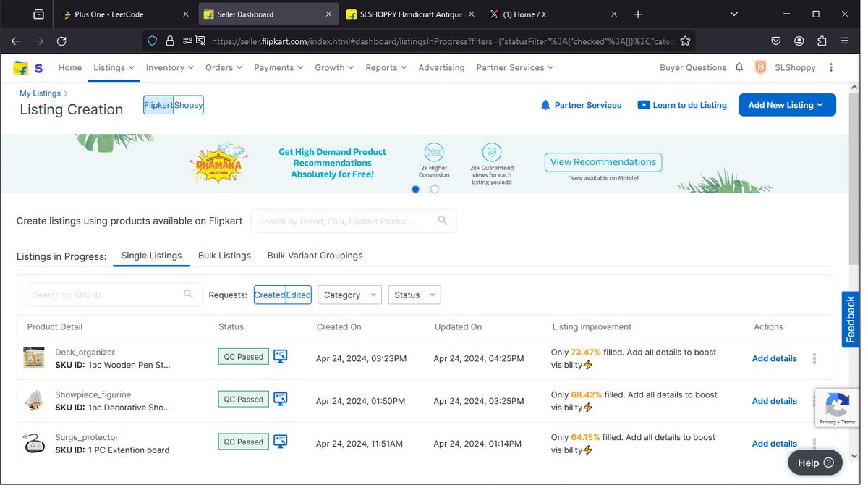Open Learn to do Listing video link
The height and width of the screenshot is (498, 868).
point(682,105)
